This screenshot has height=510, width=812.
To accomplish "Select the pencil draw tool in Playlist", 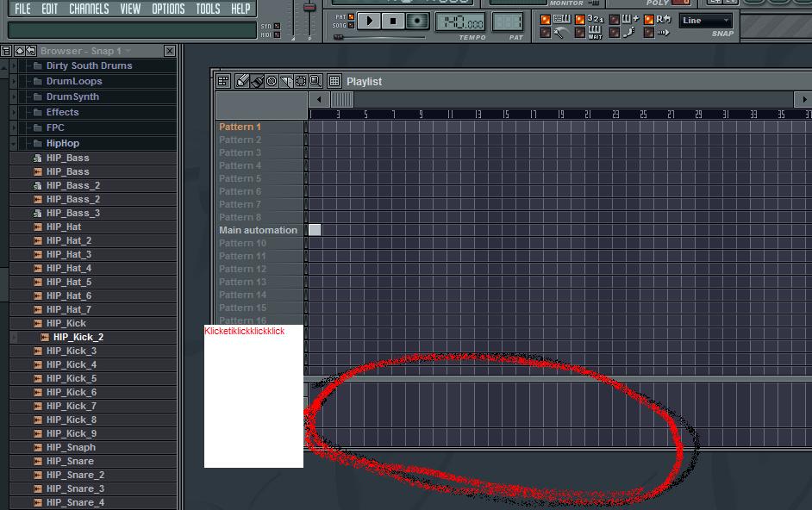I will tap(242, 81).
